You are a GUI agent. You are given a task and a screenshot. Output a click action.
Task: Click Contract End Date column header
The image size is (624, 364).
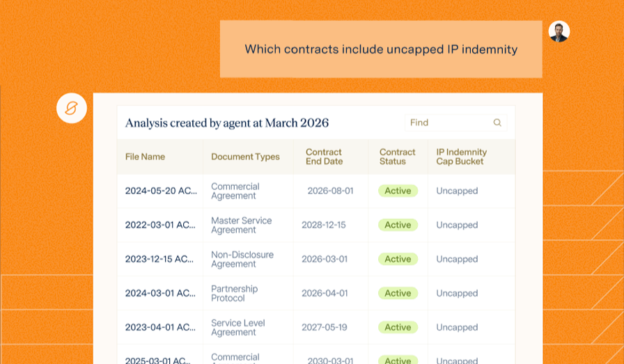(324, 157)
